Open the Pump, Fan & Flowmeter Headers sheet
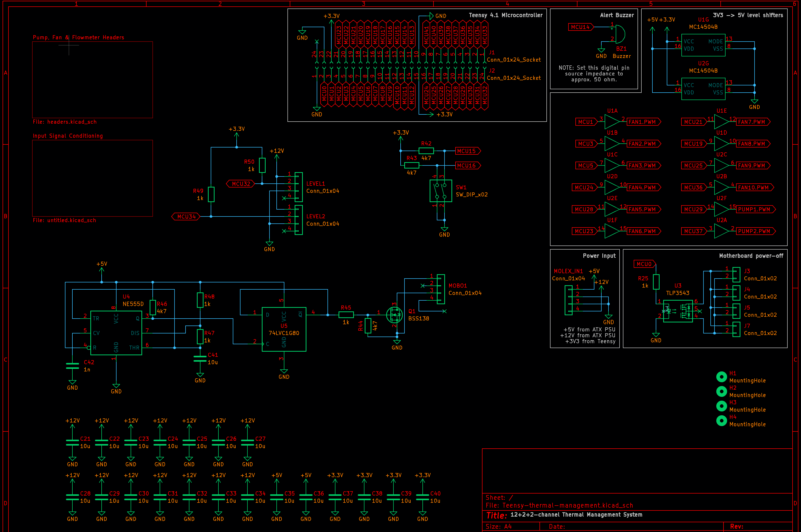This screenshot has height=532, width=801. tap(92, 80)
